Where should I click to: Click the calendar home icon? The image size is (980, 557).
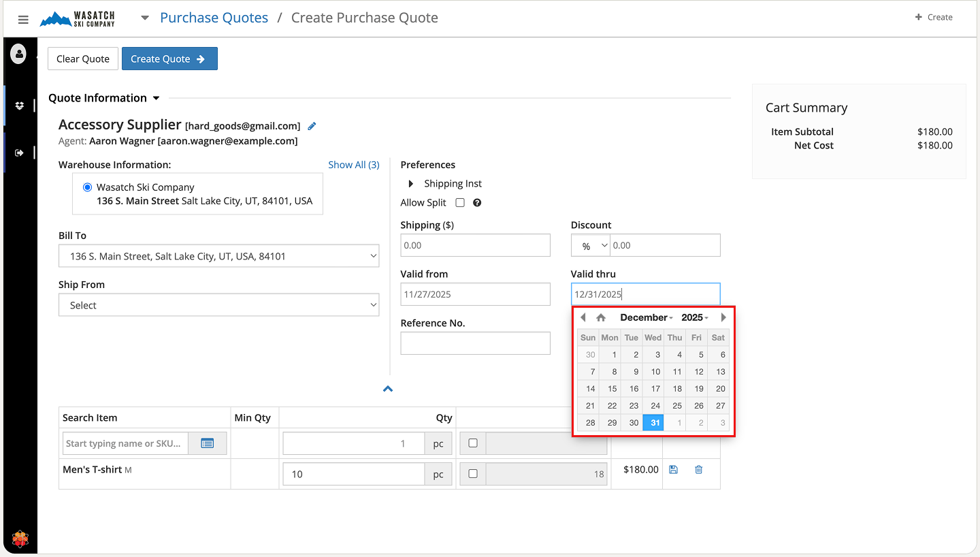click(x=601, y=317)
